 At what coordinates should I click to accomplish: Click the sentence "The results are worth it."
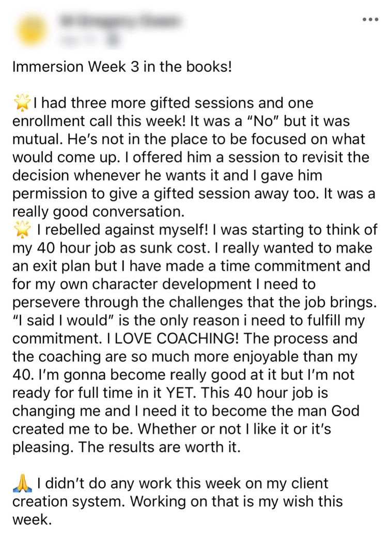click(x=160, y=447)
